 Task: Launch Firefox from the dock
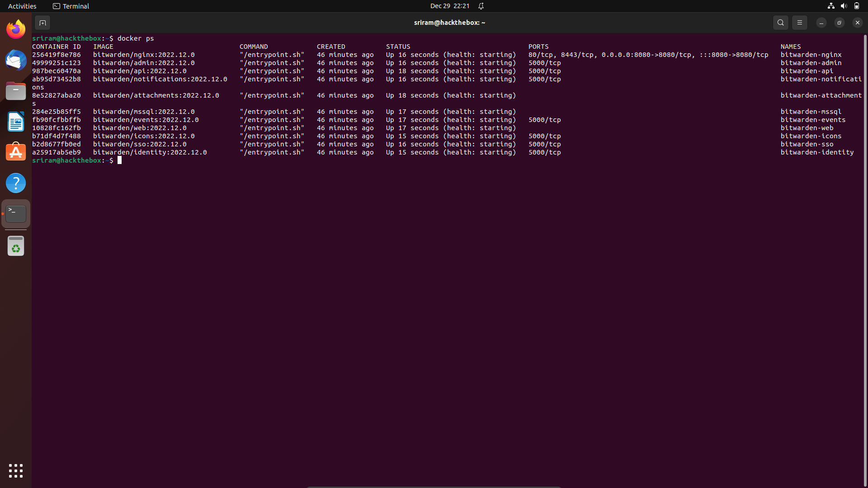click(16, 29)
